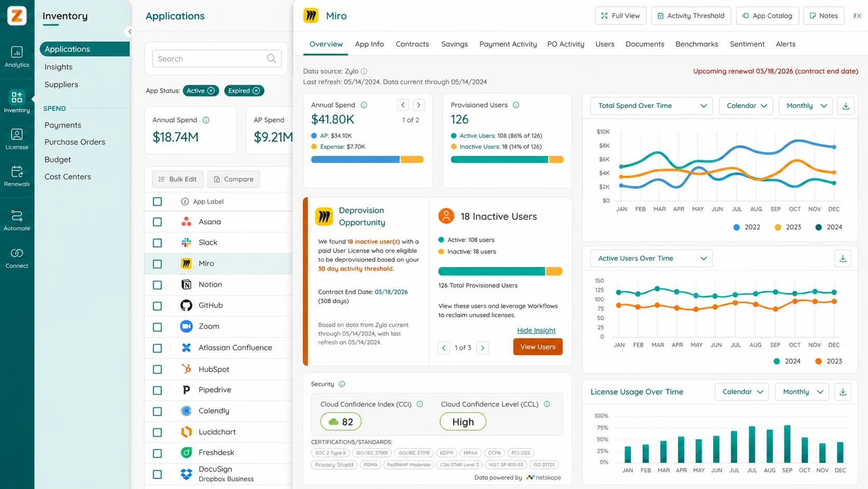
Task: Open the Sentiment tab
Action: pos(747,44)
